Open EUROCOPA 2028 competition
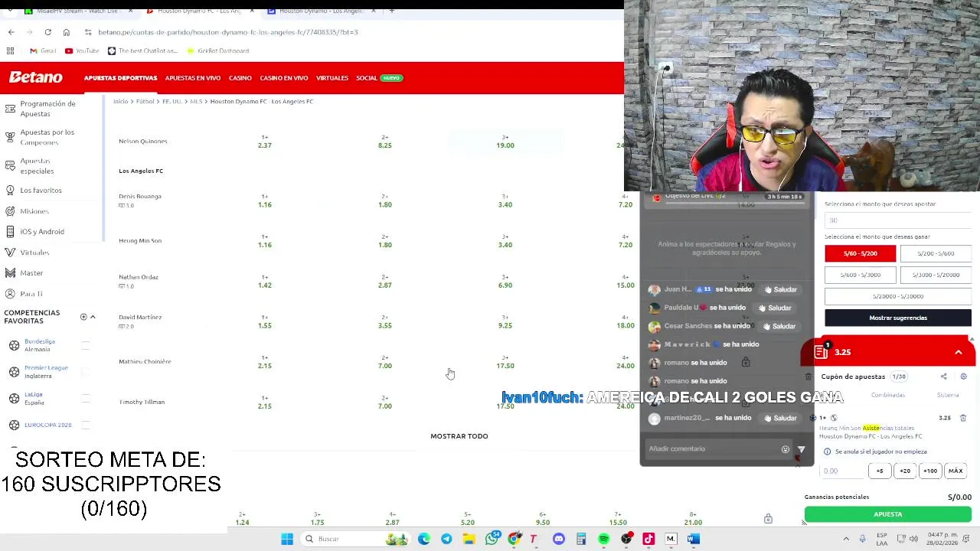Screen dimensions: 980x551 [47, 425]
